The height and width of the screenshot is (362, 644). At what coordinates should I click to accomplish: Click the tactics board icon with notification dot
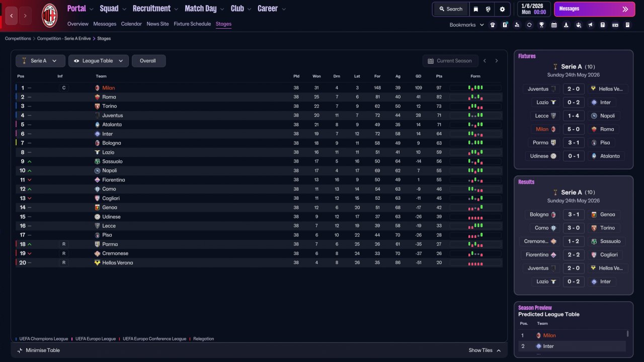tap(505, 25)
